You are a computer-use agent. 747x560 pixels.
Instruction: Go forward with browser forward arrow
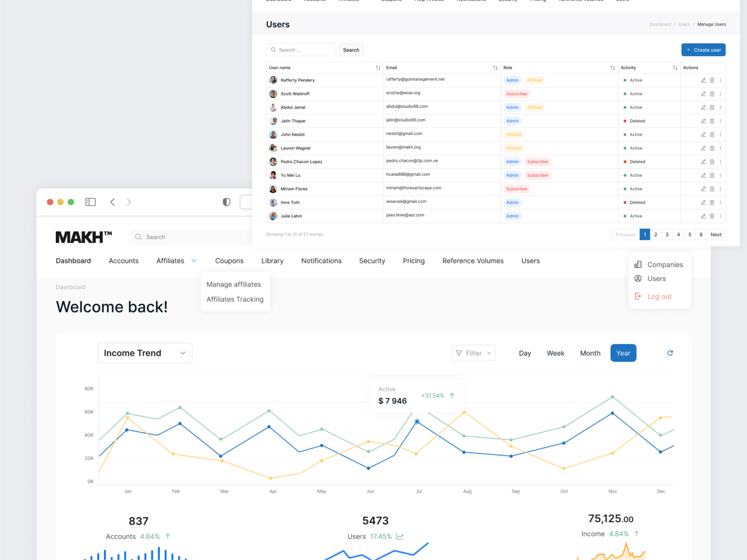pos(129,202)
